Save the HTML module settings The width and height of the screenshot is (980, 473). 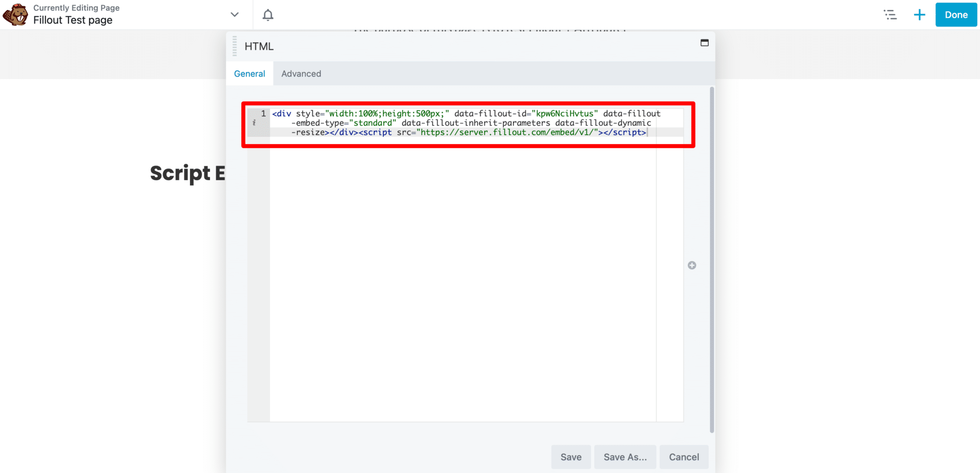(x=571, y=457)
